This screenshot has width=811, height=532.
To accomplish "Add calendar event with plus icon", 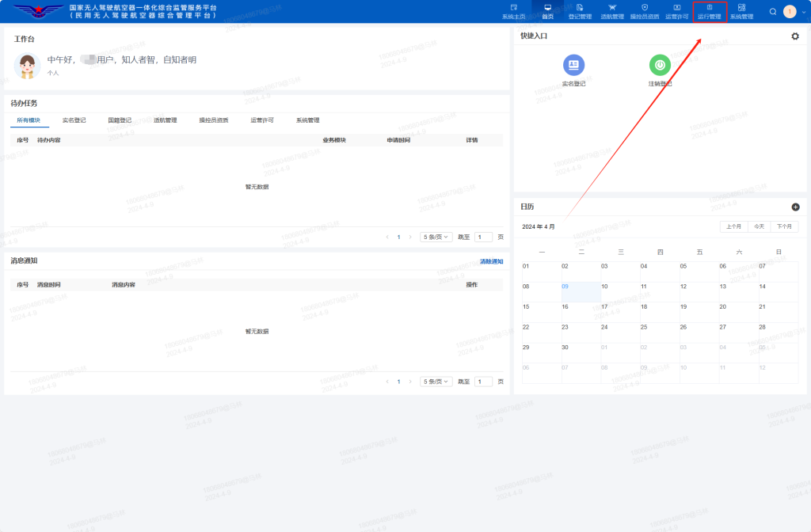I will point(795,207).
